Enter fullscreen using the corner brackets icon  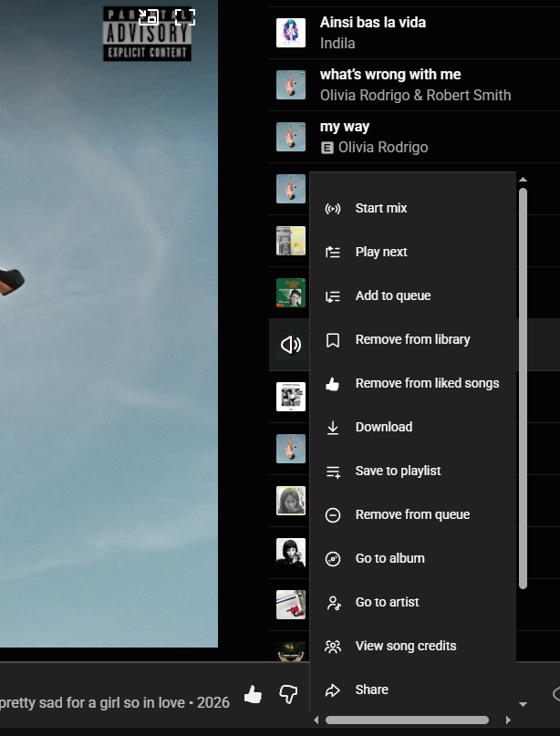185,17
